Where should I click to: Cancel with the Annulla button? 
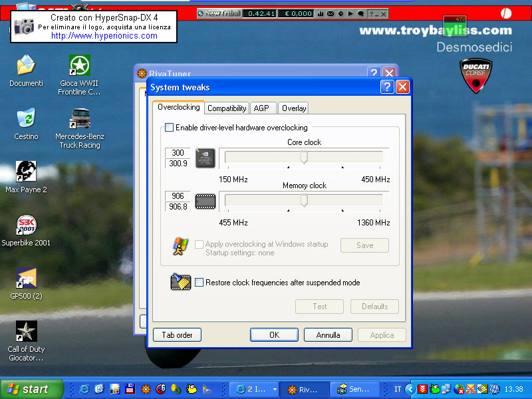[x=328, y=335]
